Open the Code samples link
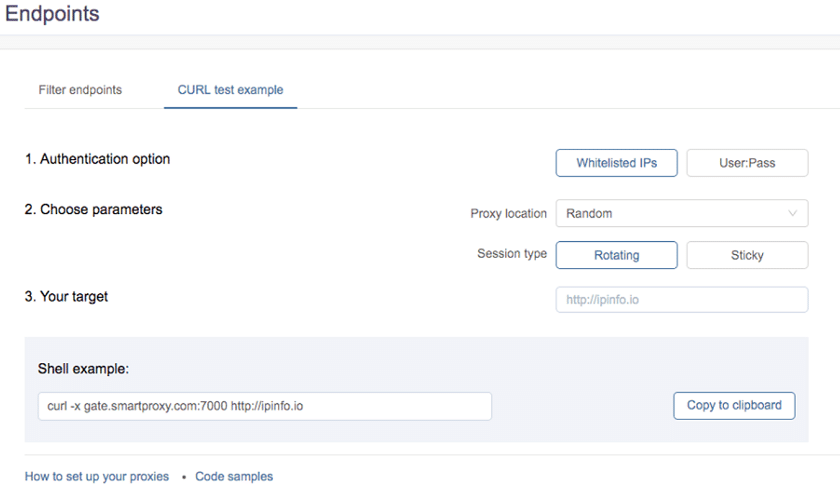840x487 pixels. coord(234,477)
